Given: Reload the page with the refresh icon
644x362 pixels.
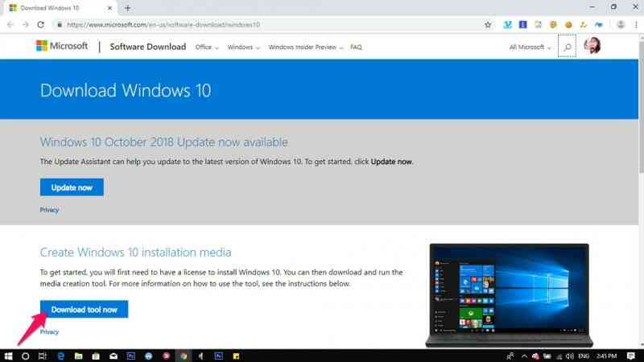Looking at the screenshot, I should [41, 25].
